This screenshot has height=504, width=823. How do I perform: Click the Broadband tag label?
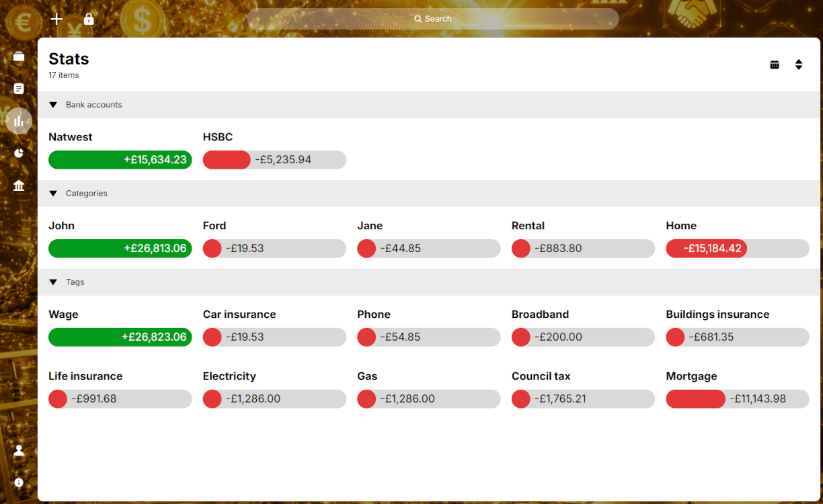540,314
